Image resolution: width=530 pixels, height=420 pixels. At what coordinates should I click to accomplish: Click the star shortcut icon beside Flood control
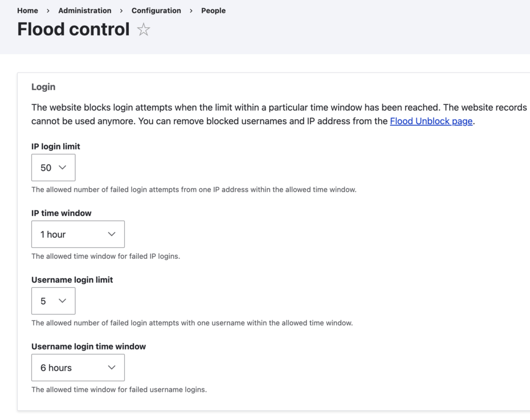pos(144,30)
